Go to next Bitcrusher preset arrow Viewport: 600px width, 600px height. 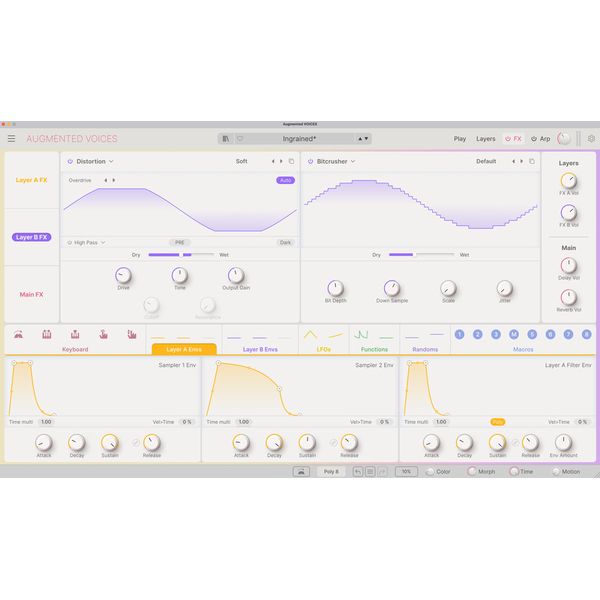click(x=522, y=161)
